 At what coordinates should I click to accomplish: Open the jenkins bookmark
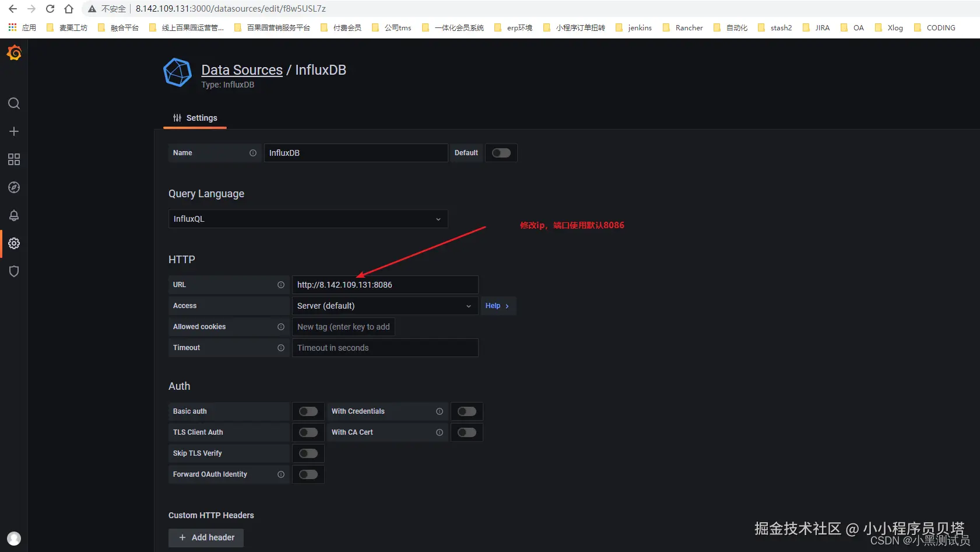coord(634,27)
